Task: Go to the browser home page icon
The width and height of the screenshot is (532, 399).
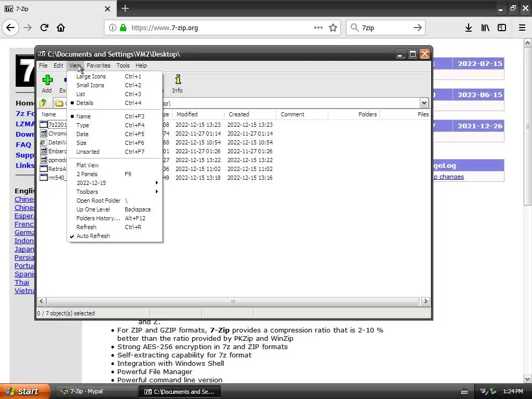Action: click(61, 28)
